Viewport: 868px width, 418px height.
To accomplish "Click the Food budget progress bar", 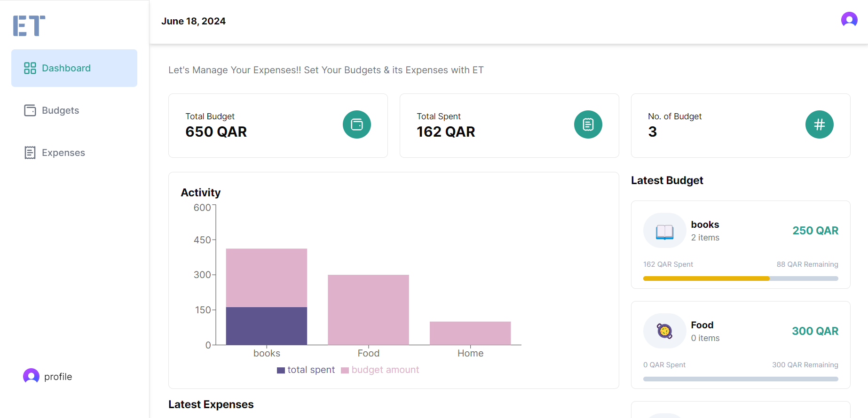I will (741, 379).
